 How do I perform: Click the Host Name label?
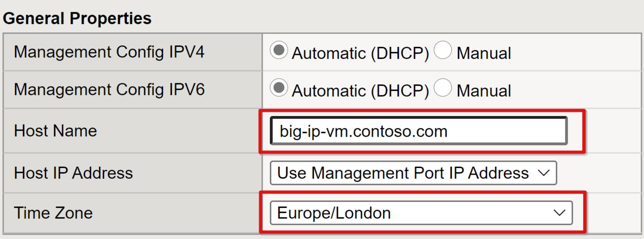[x=55, y=131]
